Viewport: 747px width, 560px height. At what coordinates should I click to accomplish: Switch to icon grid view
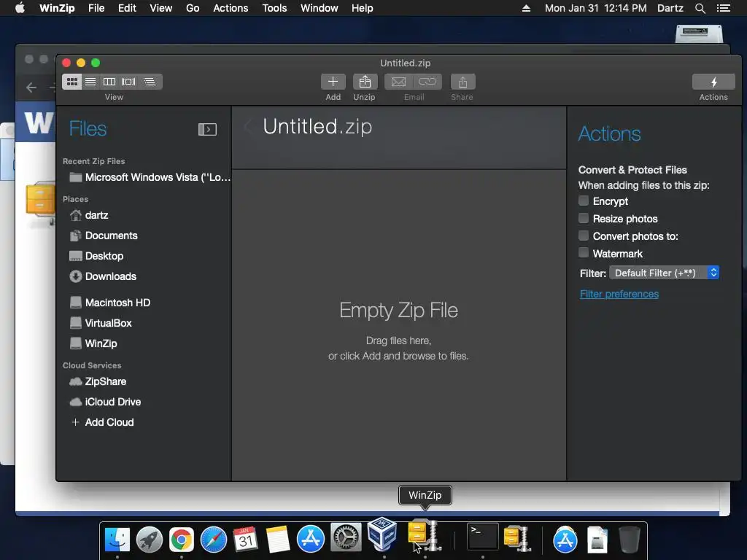pyautogui.click(x=72, y=82)
